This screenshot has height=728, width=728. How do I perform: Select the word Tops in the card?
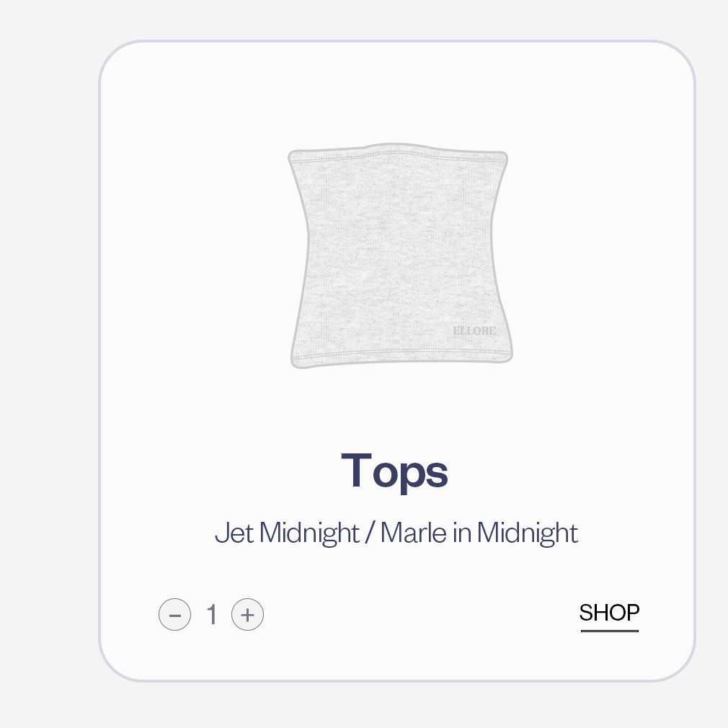coord(395,471)
